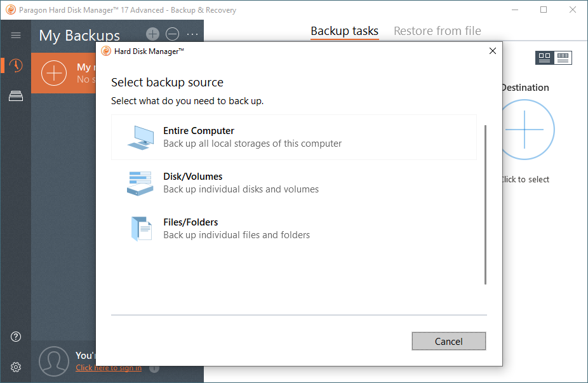Choose Disk/Volumes backup source
The height and width of the screenshot is (383, 588).
[294, 183]
